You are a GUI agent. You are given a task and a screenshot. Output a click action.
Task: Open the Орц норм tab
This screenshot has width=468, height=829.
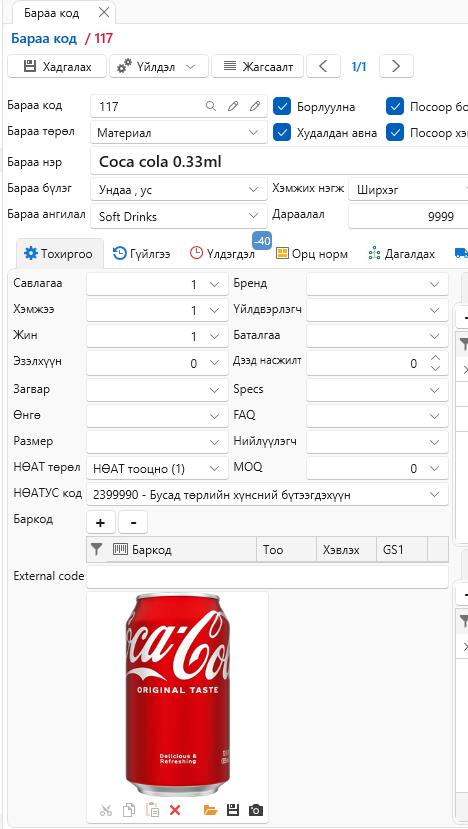312,254
